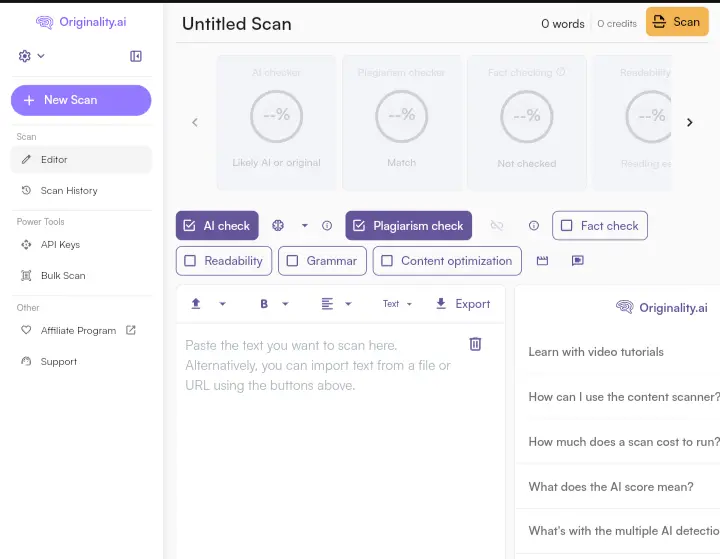The width and height of the screenshot is (720, 559).
Task: Click the 0 credits label
Action: (617, 24)
